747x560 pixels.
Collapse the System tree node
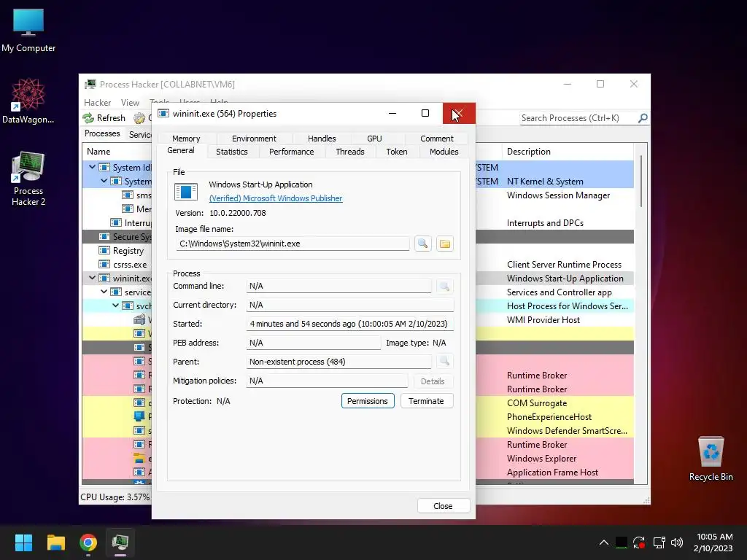pyautogui.click(x=104, y=181)
